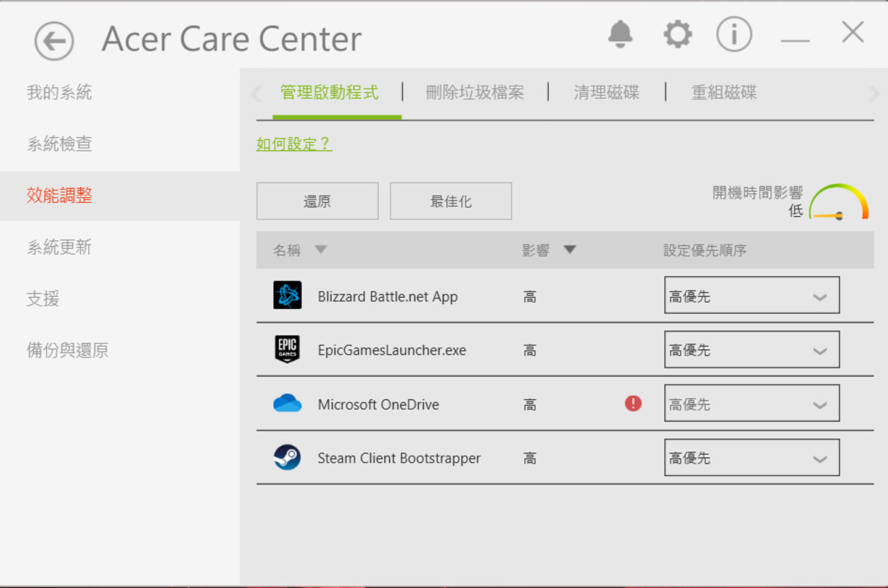Sort list by 名稱 column arrow
888x588 pixels.
coord(321,250)
